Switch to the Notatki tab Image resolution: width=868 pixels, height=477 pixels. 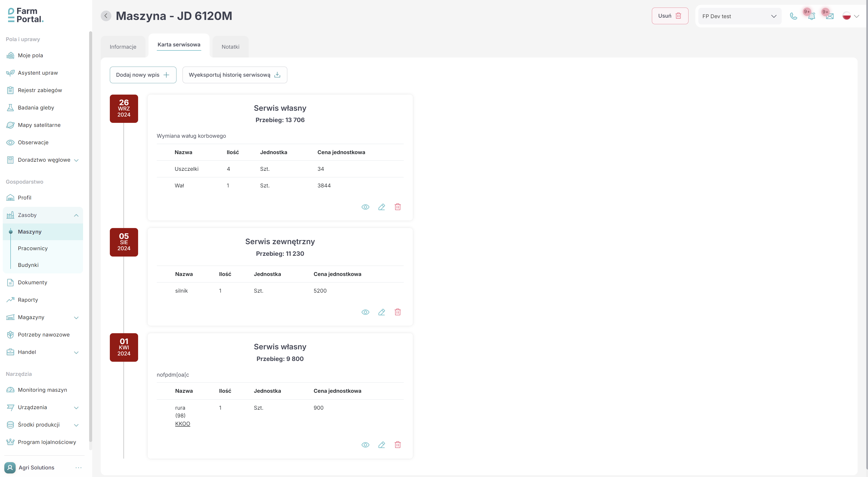pyautogui.click(x=231, y=47)
